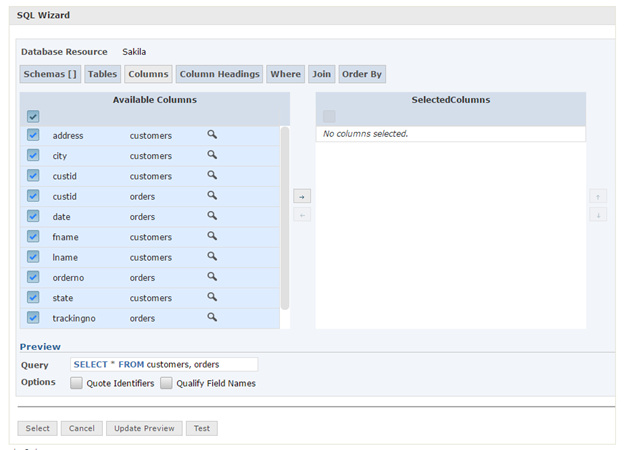The width and height of the screenshot is (624, 450).
Task: Uncheck the state column checkbox
Action: tap(33, 297)
